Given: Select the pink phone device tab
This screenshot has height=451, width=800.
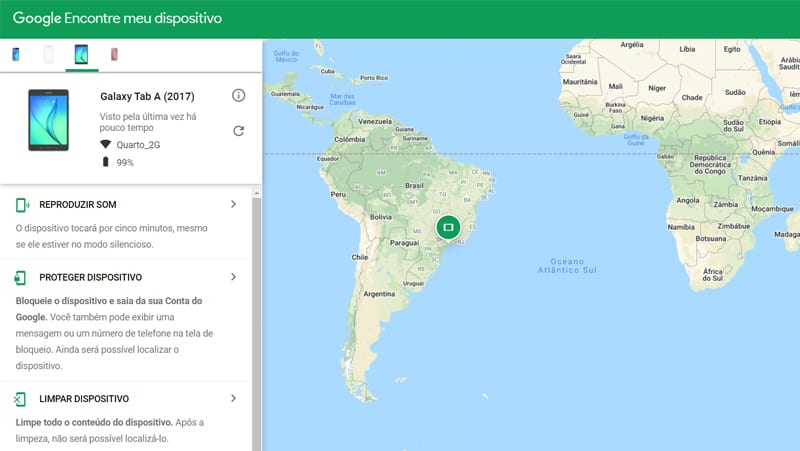Looking at the screenshot, I should coord(114,54).
